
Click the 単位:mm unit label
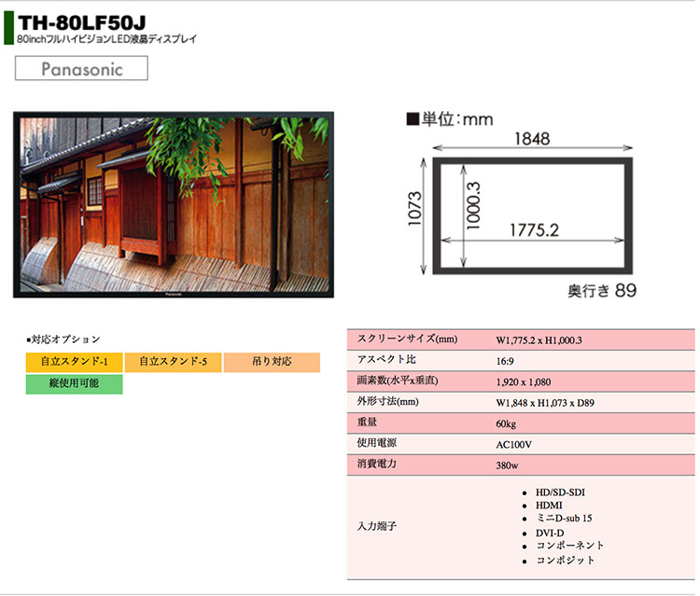pos(450,119)
